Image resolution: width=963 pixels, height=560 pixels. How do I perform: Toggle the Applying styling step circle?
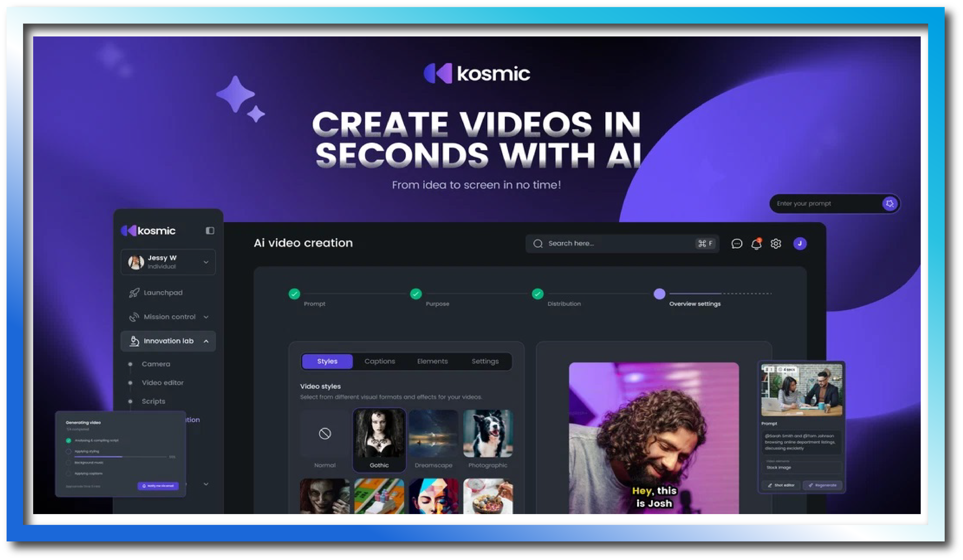click(x=68, y=451)
